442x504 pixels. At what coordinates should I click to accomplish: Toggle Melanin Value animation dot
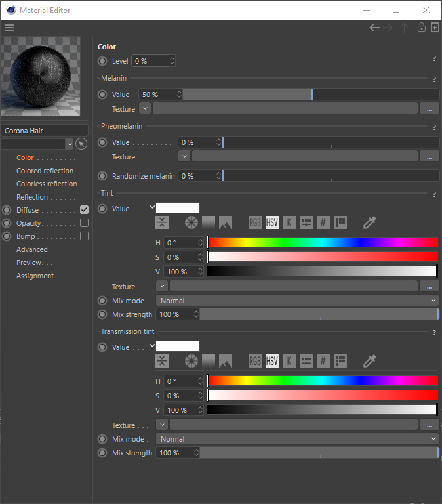(102, 94)
